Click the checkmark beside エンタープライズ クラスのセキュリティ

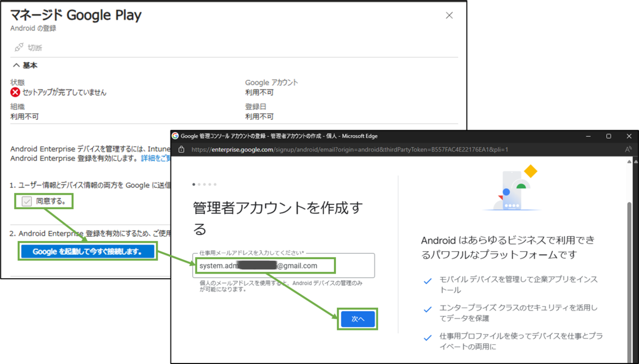tap(427, 309)
